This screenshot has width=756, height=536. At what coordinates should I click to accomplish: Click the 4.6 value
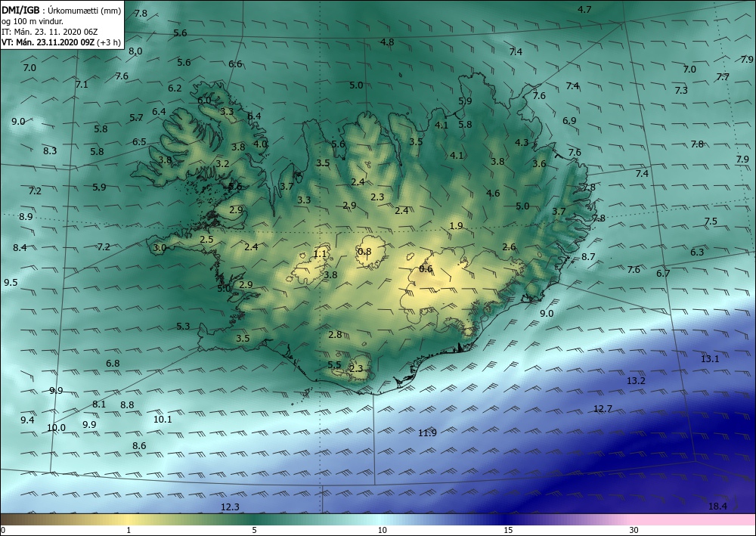click(x=493, y=194)
